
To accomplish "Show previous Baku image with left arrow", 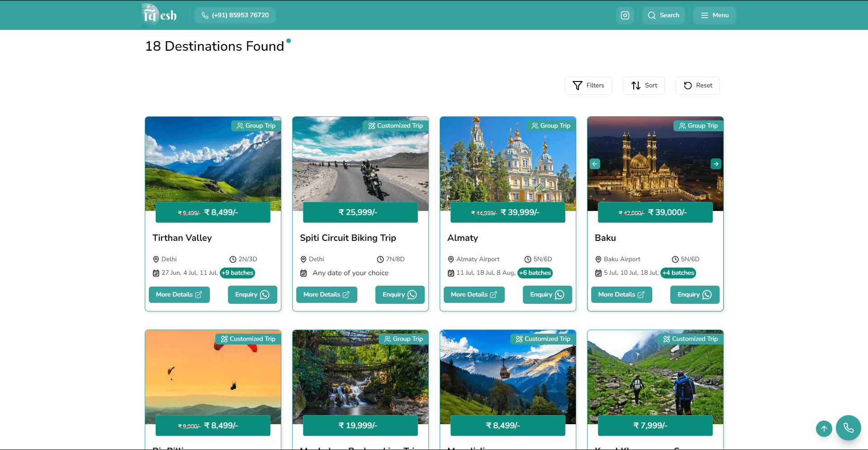I will pos(595,164).
